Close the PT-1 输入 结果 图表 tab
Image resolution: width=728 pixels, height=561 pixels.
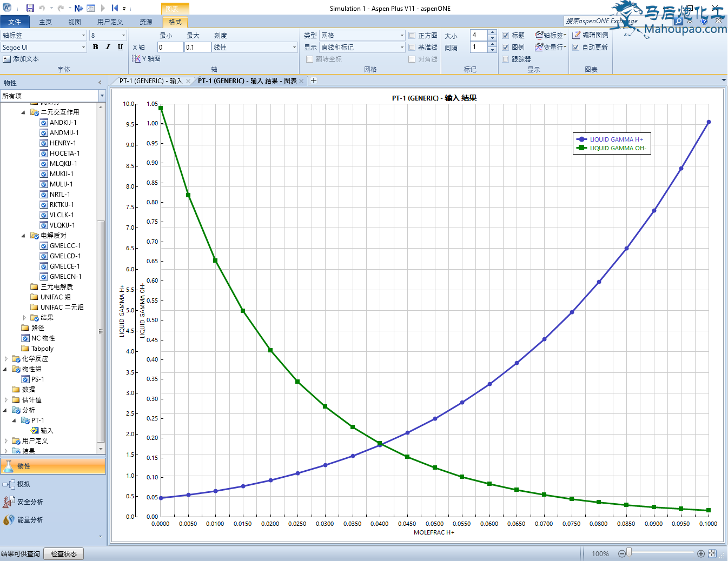click(x=301, y=81)
